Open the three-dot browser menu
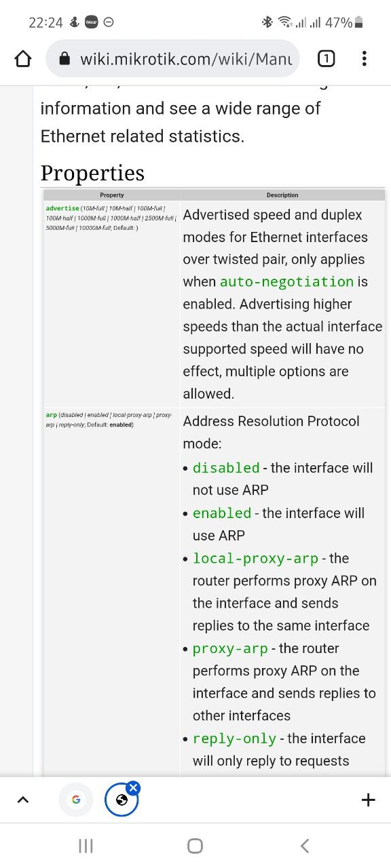Viewport: 391px width, 868px height. (365, 59)
